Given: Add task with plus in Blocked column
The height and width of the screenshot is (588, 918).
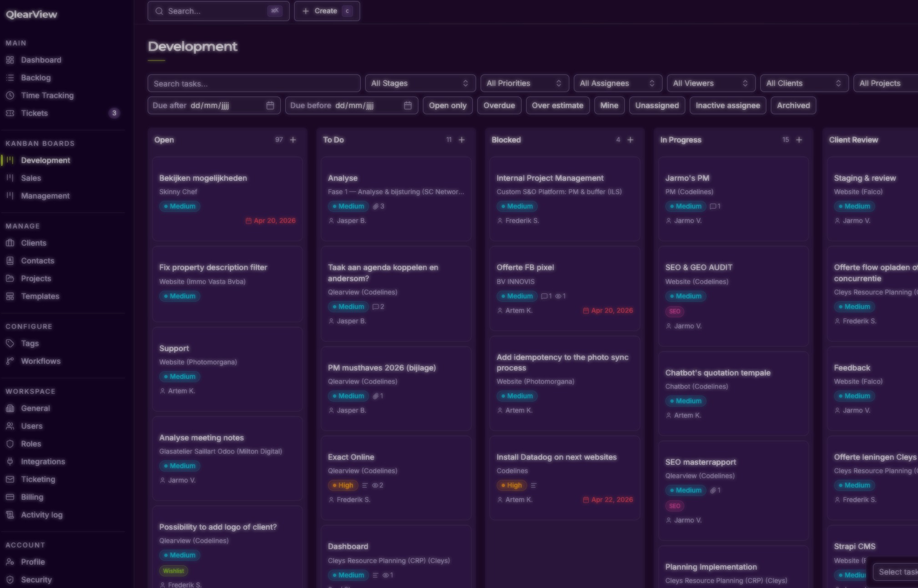Looking at the screenshot, I should pyautogui.click(x=630, y=140).
